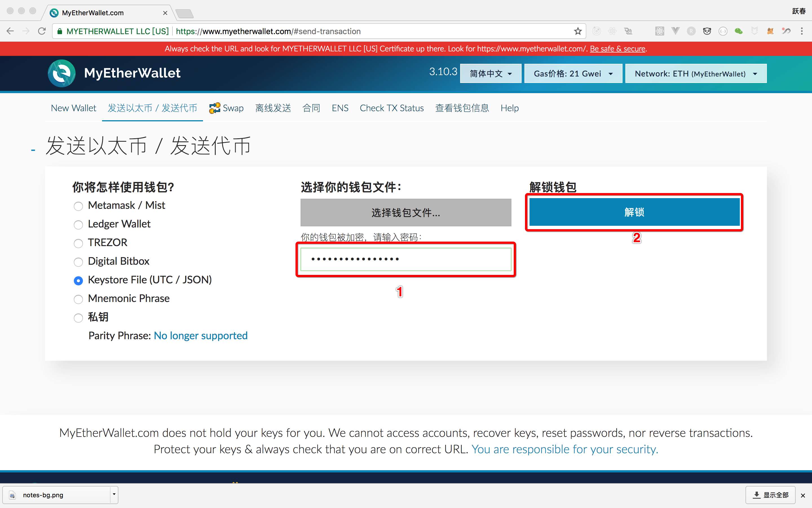The width and height of the screenshot is (812, 508).
Task: Click the green lock certificate icon
Action: point(60,31)
